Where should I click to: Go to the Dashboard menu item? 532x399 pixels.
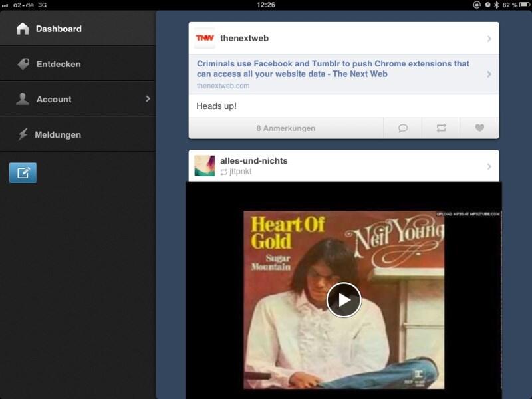click(78, 29)
